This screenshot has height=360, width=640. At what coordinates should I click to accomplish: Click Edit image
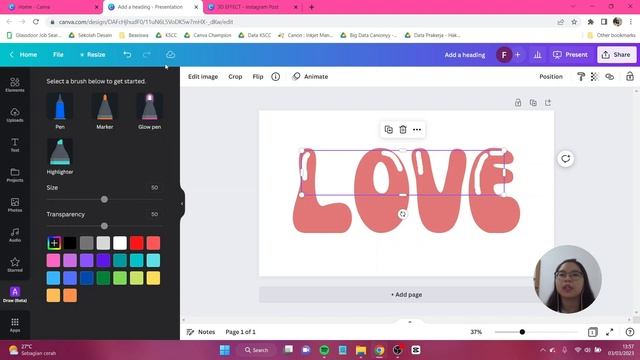203,76
